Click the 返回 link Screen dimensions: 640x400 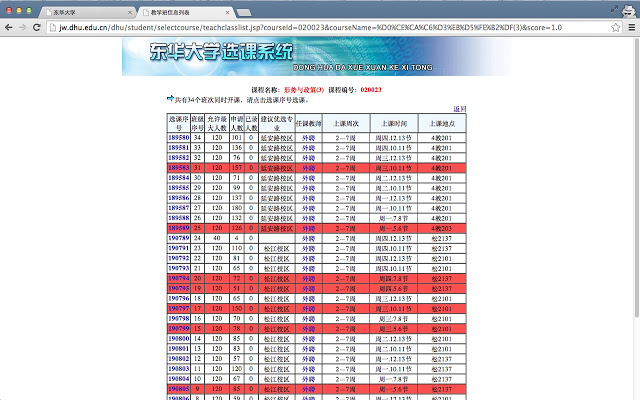460,109
